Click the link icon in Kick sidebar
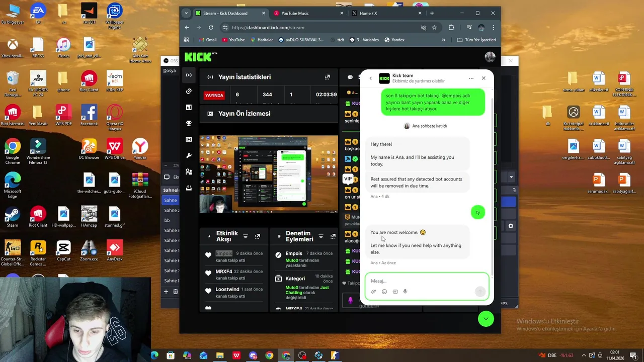 click(x=189, y=91)
